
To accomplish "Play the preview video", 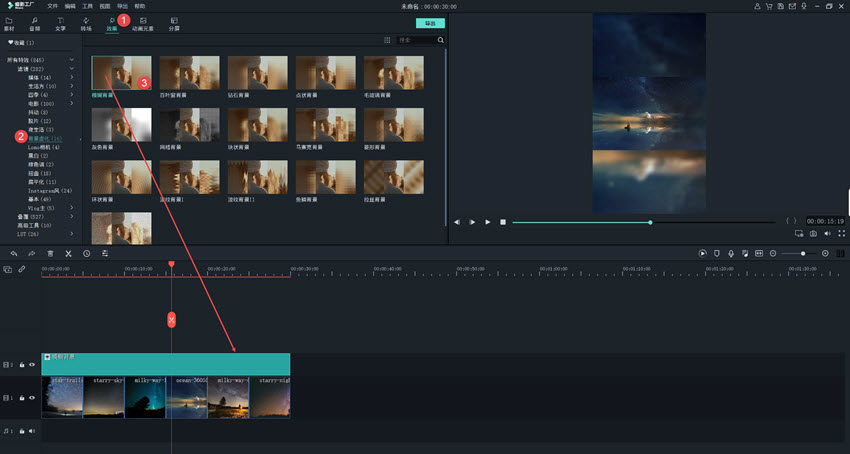I will pos(487,222).
